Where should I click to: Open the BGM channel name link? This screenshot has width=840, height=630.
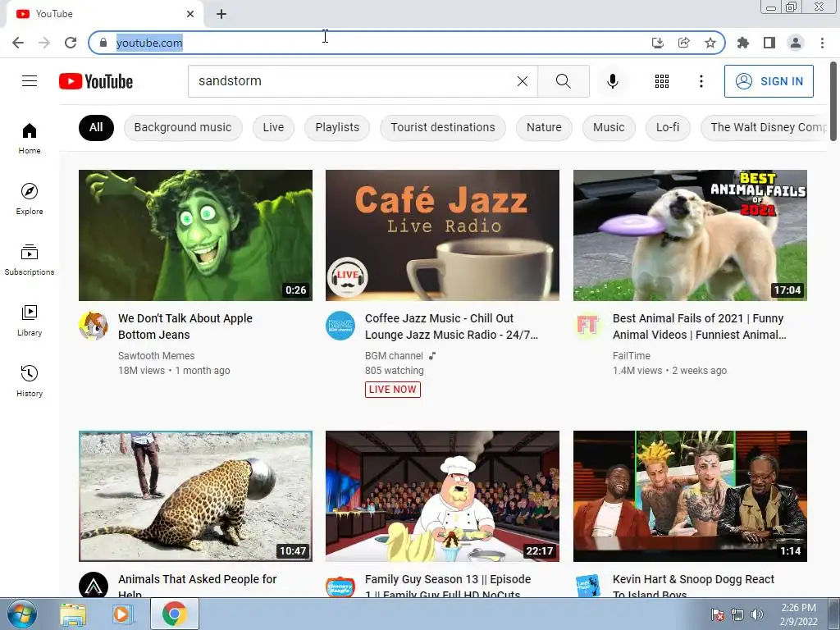pos(395,356)
